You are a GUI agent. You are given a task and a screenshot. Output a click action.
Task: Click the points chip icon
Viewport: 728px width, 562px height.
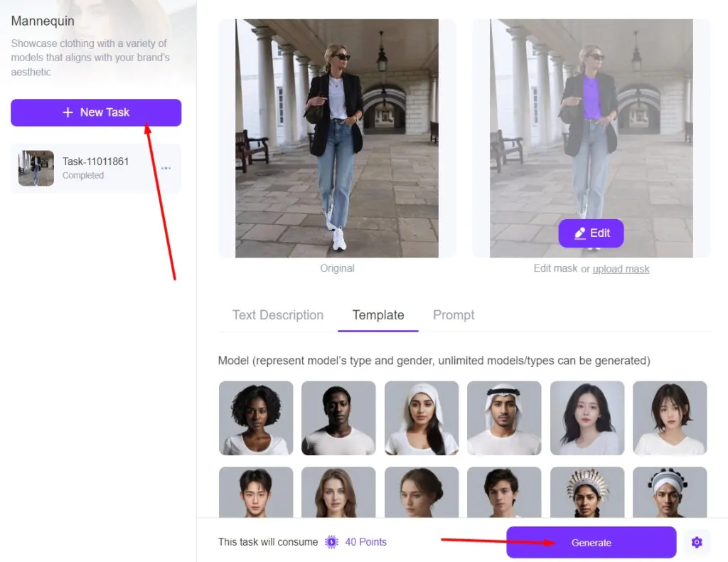tap(331, 542)
